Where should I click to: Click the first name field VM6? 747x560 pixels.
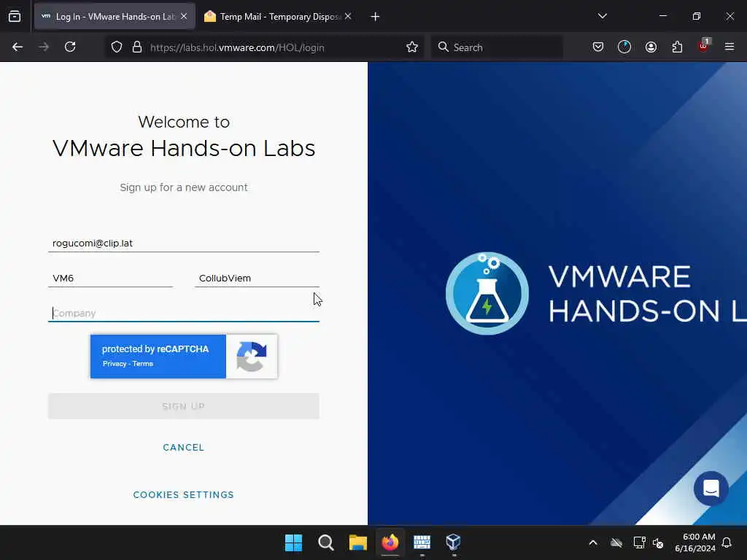pos(110,278)
